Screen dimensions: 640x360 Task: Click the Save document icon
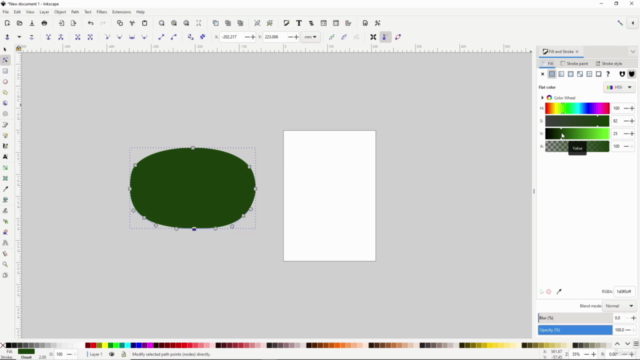tap(32, 23)
